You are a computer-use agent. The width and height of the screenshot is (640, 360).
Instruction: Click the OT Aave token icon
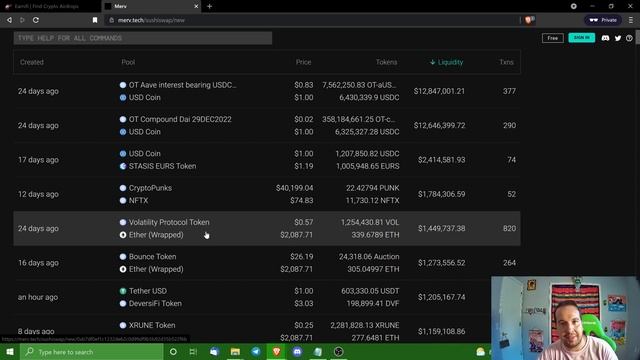point(123,85)
